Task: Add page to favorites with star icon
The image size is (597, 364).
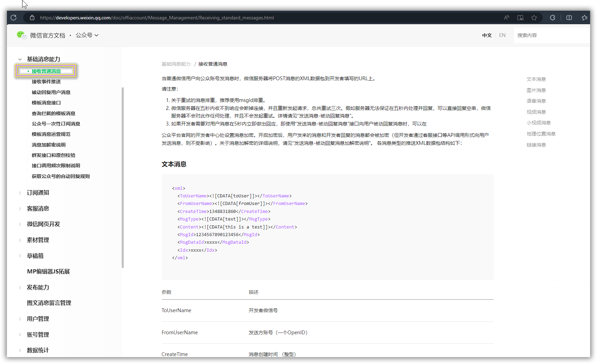Action: [x=534, y=18]
